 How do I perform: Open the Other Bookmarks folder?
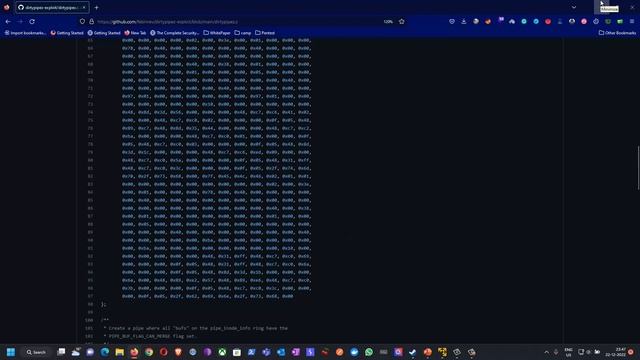point(617,33)
